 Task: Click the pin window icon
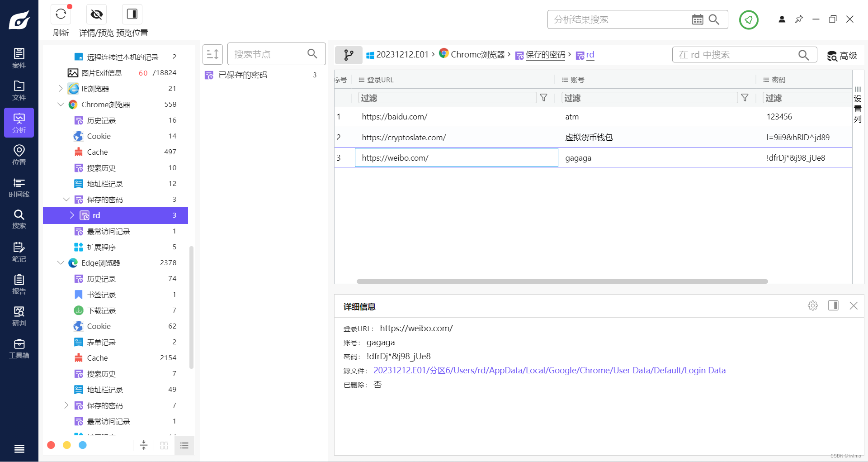[799, 19]
